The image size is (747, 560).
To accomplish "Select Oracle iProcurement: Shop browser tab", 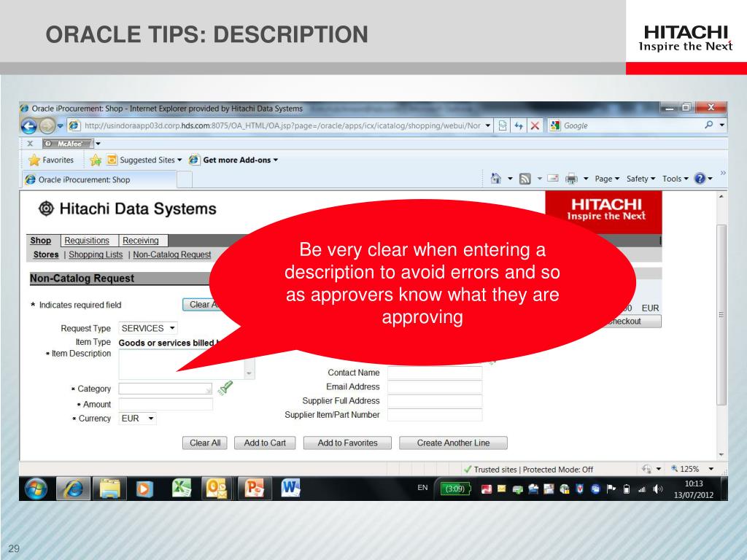I will tap(99, 179).
